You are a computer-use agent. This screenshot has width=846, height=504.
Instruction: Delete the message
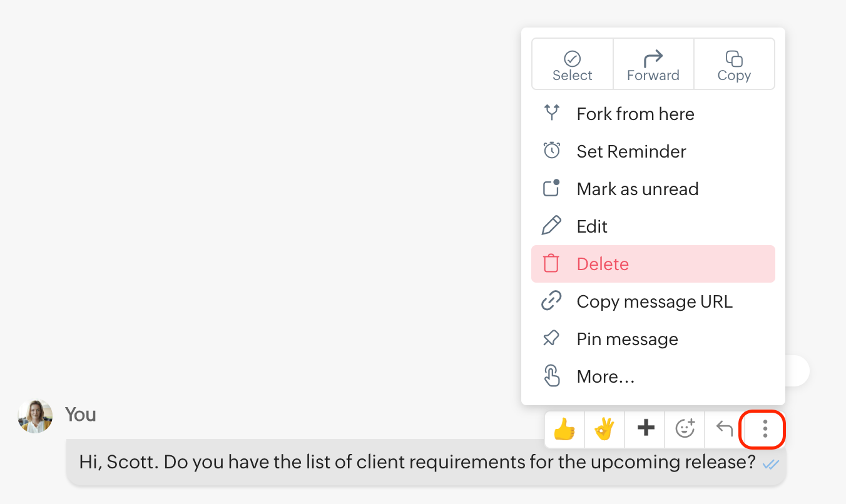[603, 265]
